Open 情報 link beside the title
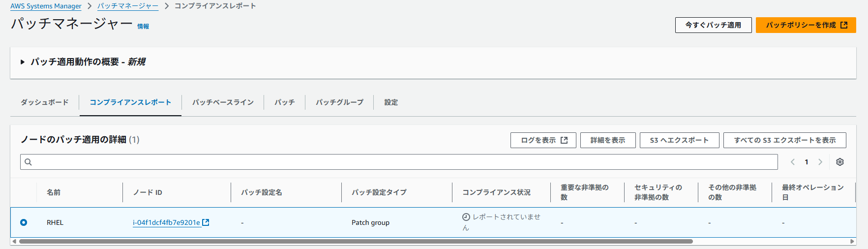The height and width of the screenshot is (249, 868). (x=143, y=27)
